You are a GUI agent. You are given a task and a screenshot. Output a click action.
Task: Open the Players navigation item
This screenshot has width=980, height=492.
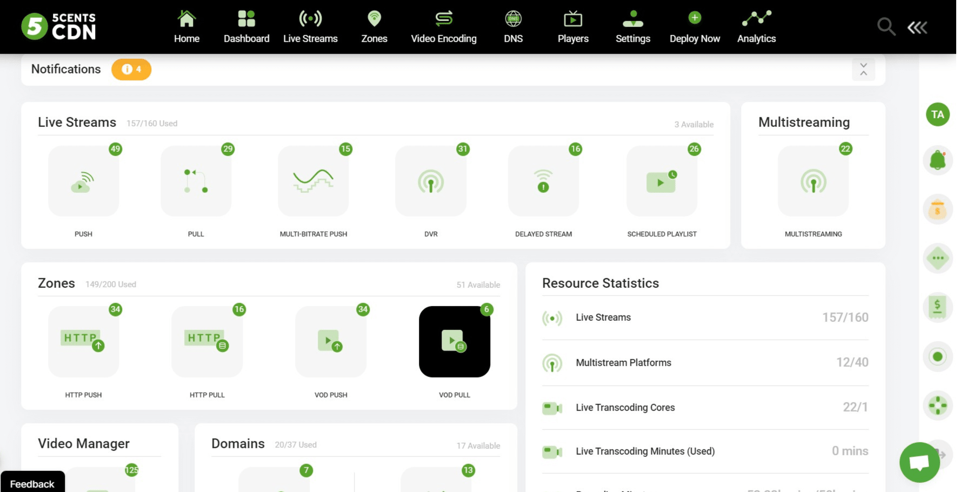click(573, 27)
